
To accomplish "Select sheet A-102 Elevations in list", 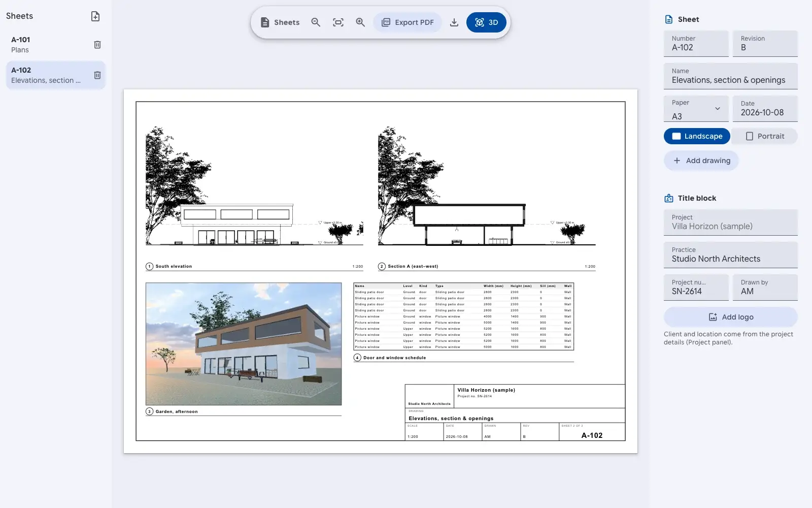I will click(56, 75).
